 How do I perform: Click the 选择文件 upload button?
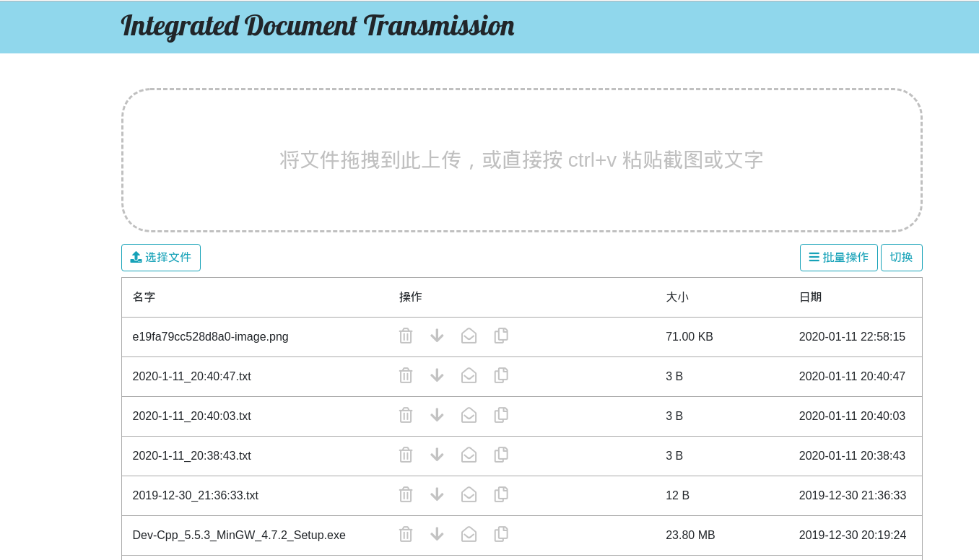[x=161, y=258]
